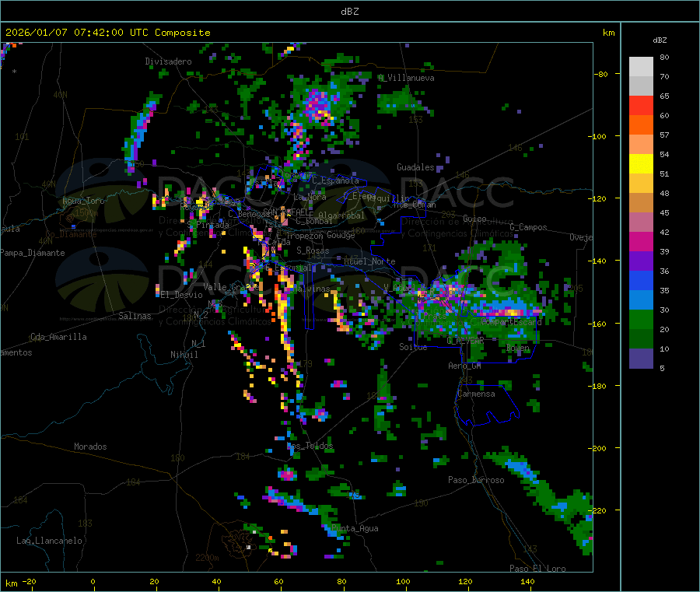
Task: Select the purple 36–39 dBZ legend swatch
Action: coord(641,261)
